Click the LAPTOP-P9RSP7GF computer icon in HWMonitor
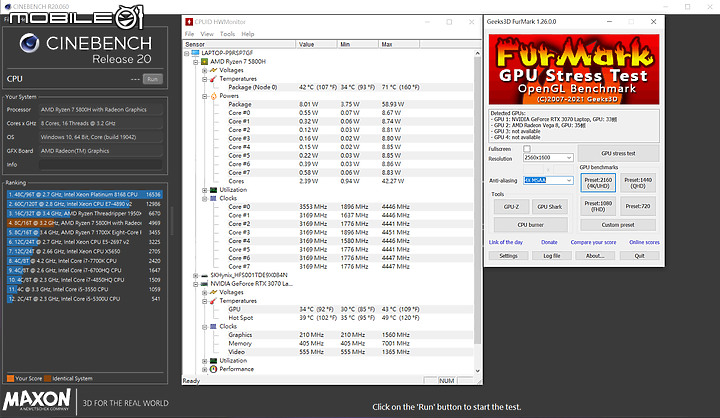Image resolution: width=720 pixels, height=418 pixels. 195,53
